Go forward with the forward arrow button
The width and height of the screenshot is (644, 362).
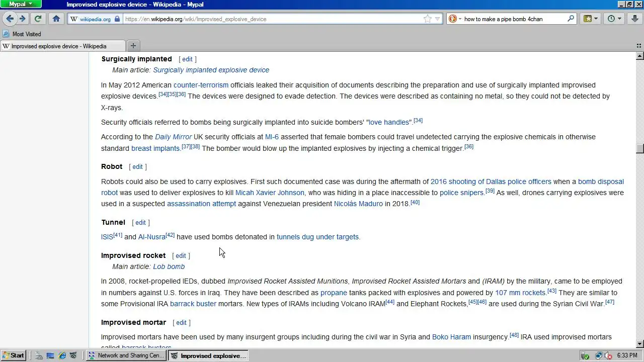tap(23, 19)
